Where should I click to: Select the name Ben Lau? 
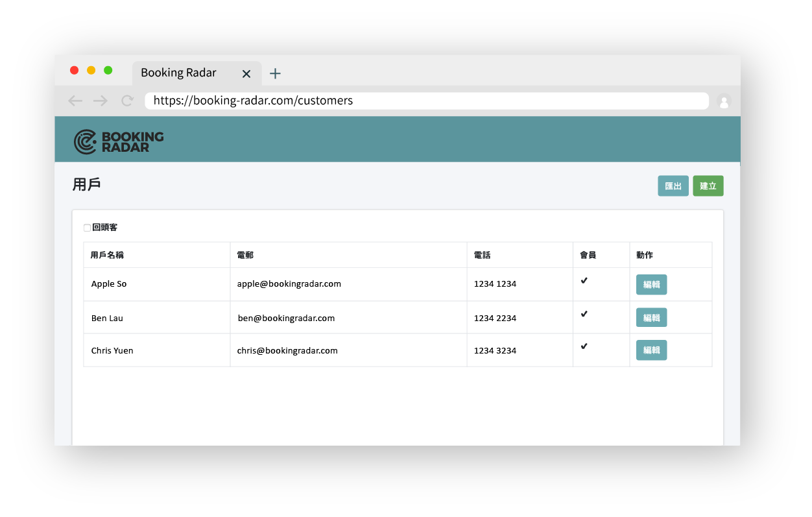(x=107, y=319)
